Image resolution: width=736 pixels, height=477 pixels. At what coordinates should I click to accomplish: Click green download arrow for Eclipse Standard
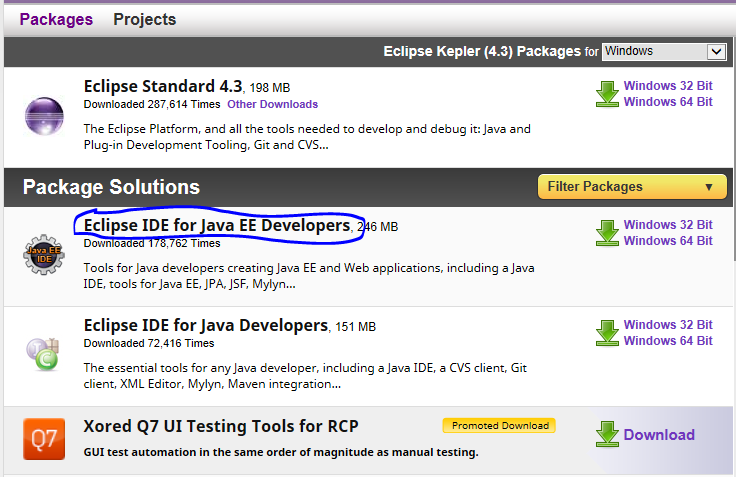point(607,94)
